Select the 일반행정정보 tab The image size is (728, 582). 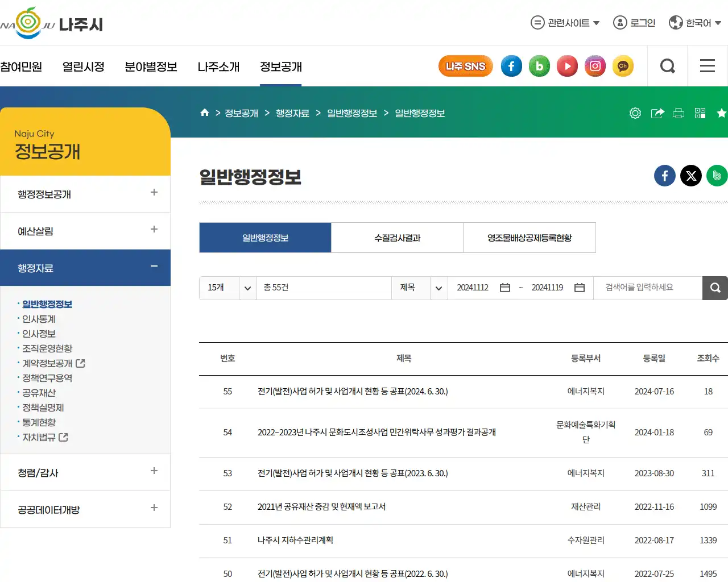coord(265,238)
